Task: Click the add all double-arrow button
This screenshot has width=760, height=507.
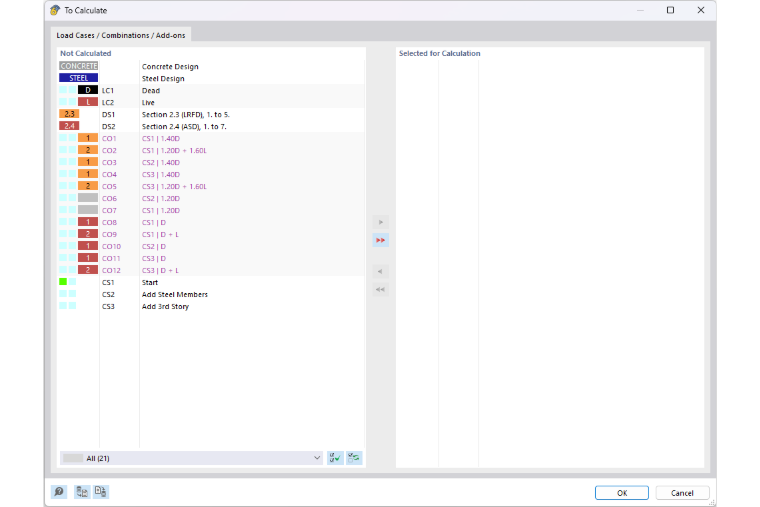Action: [380, 240]
